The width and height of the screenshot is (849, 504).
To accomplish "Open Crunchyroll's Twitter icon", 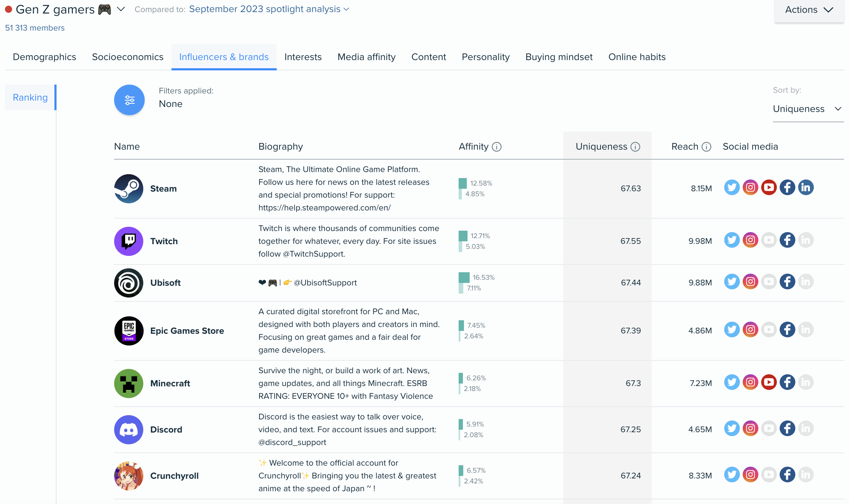I will point(732,474).
